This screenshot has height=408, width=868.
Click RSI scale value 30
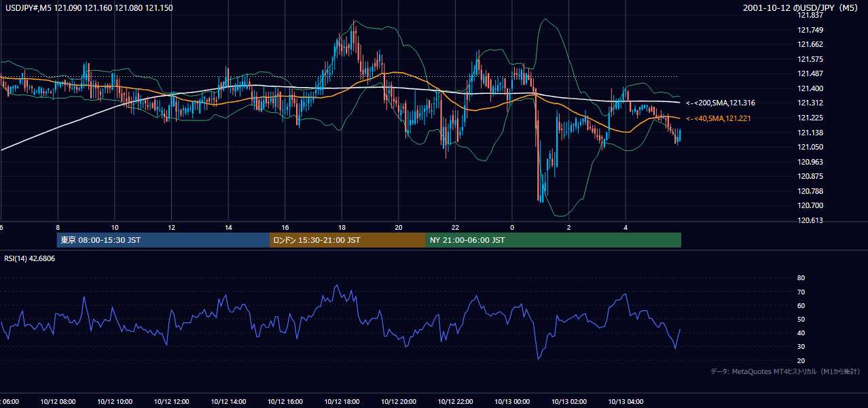tap(801, 347)
